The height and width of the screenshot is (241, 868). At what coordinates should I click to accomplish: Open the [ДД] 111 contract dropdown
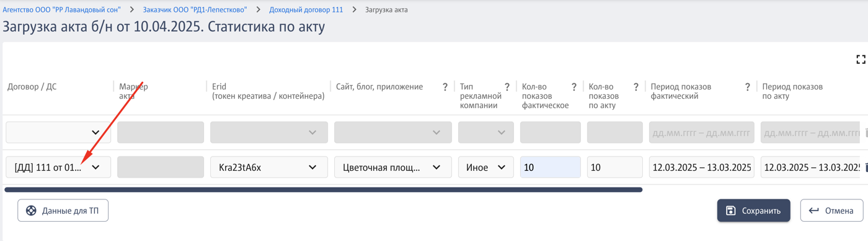[x=58, y=167]
